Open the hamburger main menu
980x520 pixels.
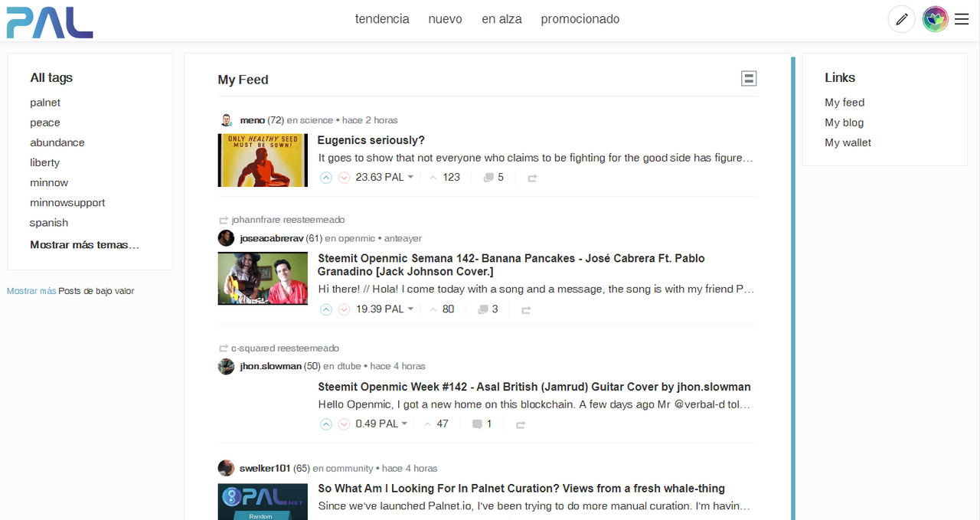[962, 19]
